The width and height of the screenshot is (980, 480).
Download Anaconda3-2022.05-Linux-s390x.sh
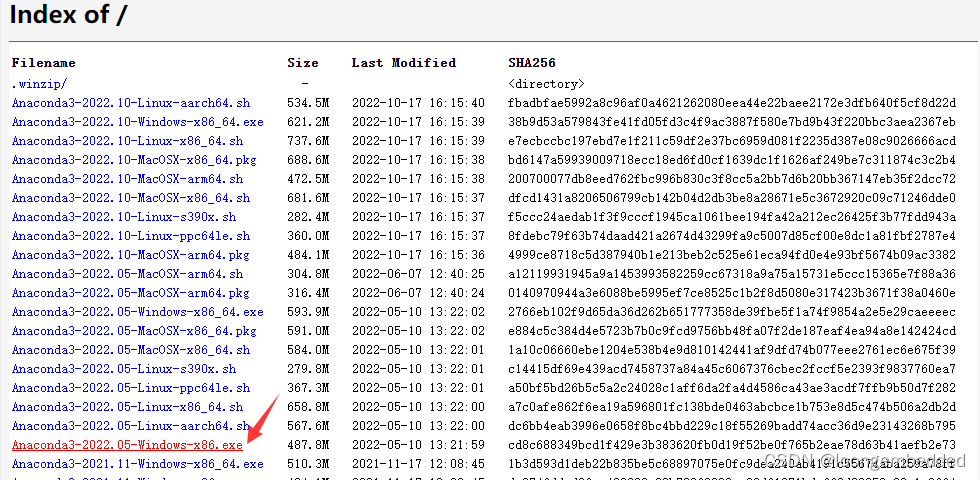tap(124, 369)
